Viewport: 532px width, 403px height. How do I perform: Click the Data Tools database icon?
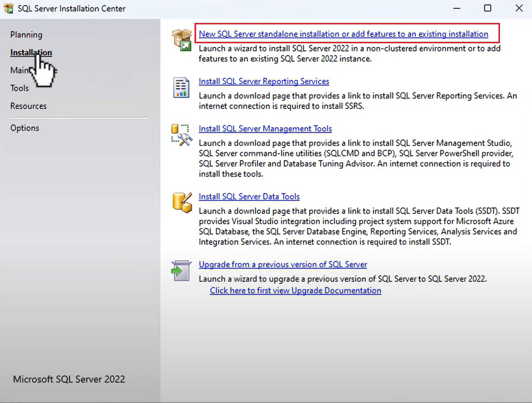pos(182,202)
